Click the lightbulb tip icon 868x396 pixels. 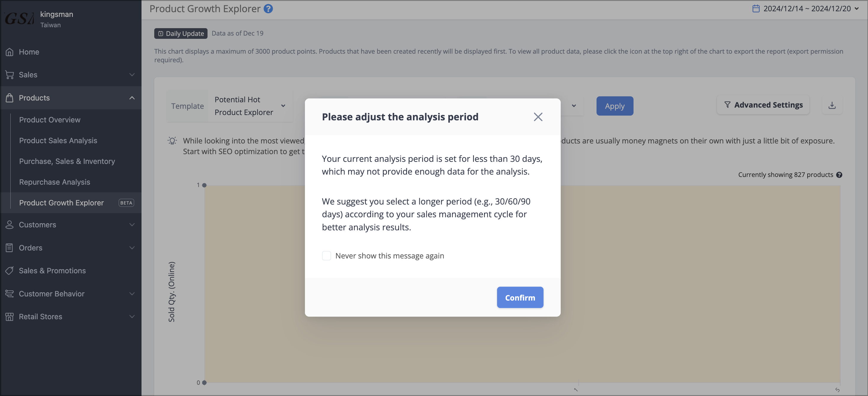click(172, 141)
